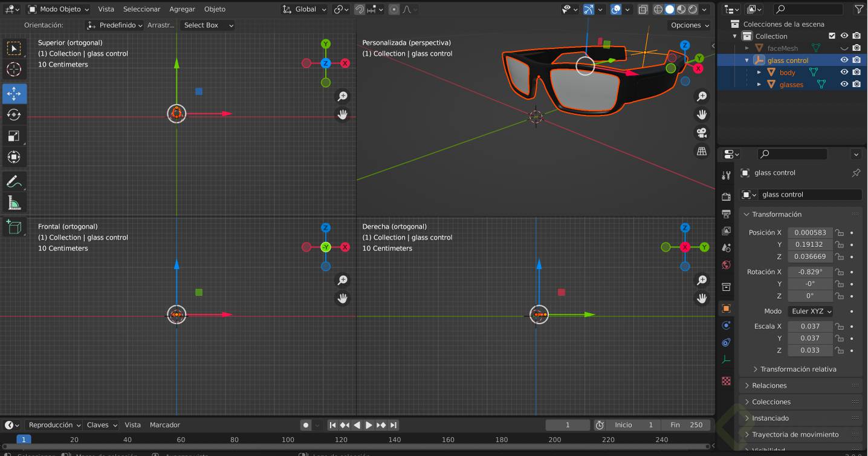868x456 pixels.
Task: Hide glasses object eye icon
Action: point(844,85)
